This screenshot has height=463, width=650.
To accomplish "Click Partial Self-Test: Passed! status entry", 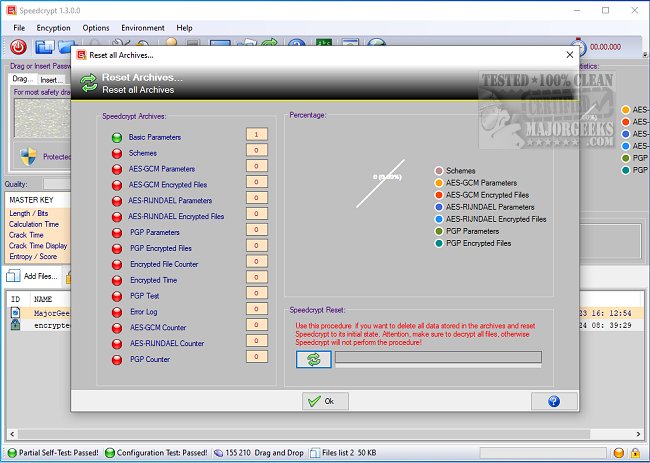I will [x=54, y=453].
